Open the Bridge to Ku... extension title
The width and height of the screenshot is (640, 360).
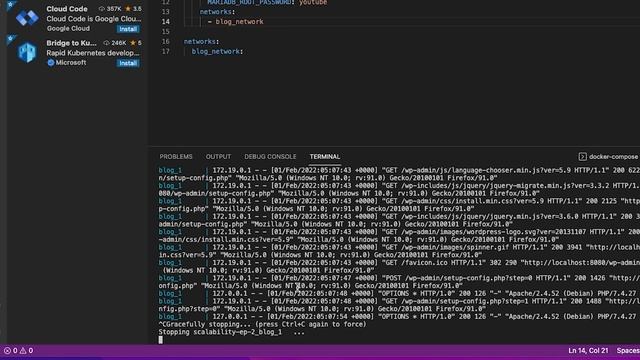coord(71,43)
